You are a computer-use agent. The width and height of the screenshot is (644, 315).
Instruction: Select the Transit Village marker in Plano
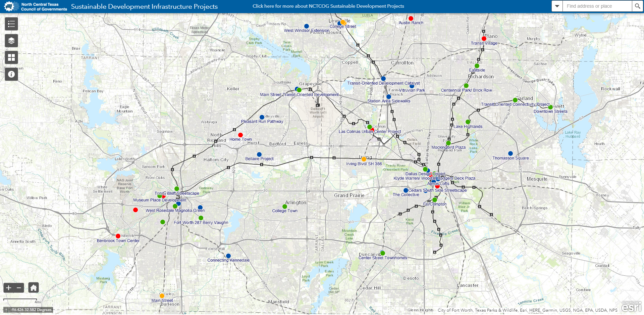coord(484,38)
